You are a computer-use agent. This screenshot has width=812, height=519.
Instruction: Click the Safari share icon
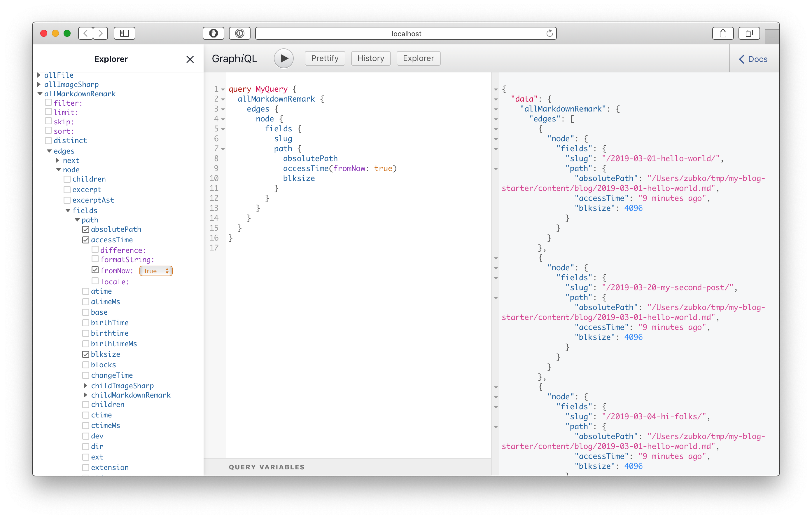pyautogui.click(x=723, y=33)
